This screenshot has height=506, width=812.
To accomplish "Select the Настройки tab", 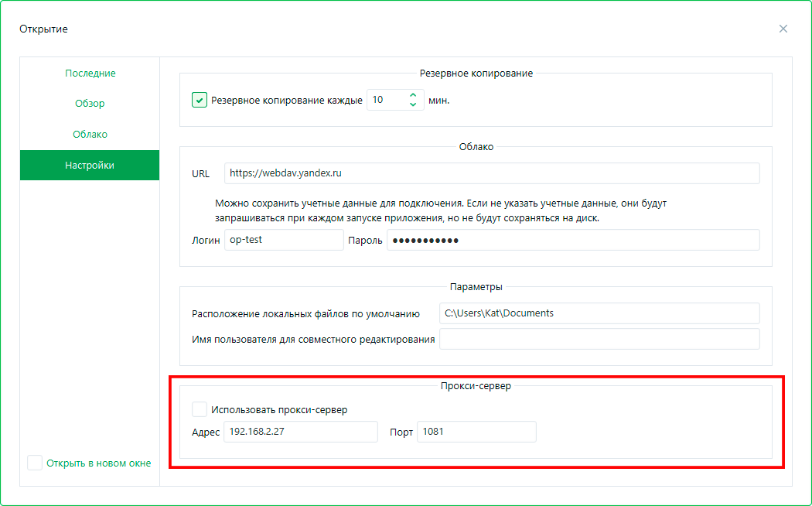I will [90, 166].
